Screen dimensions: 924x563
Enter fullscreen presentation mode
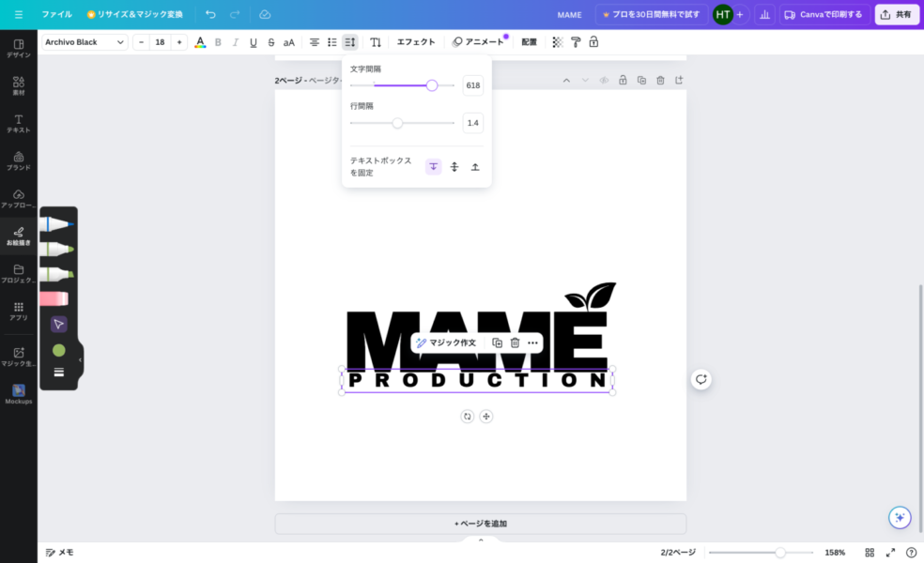point(890,553)
